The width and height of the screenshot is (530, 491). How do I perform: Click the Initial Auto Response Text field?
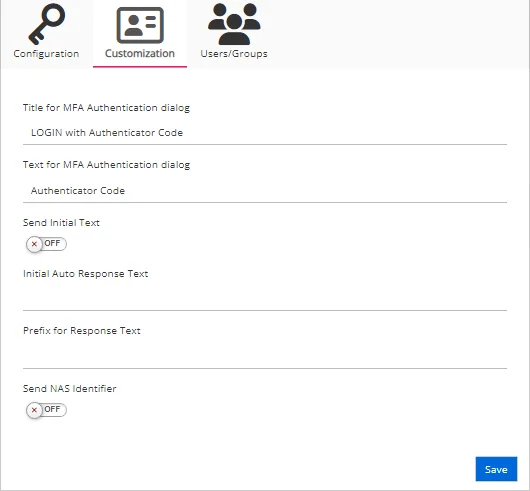(265, 299)
